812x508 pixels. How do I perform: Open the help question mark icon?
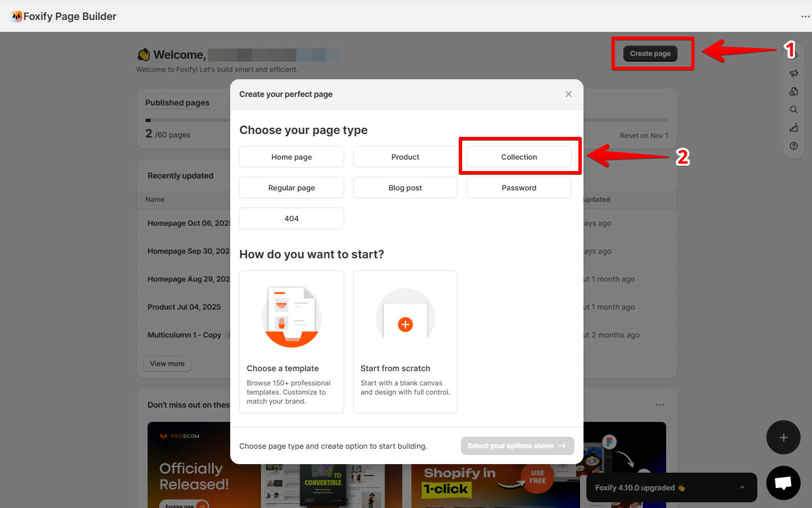[x=794, y=146]
